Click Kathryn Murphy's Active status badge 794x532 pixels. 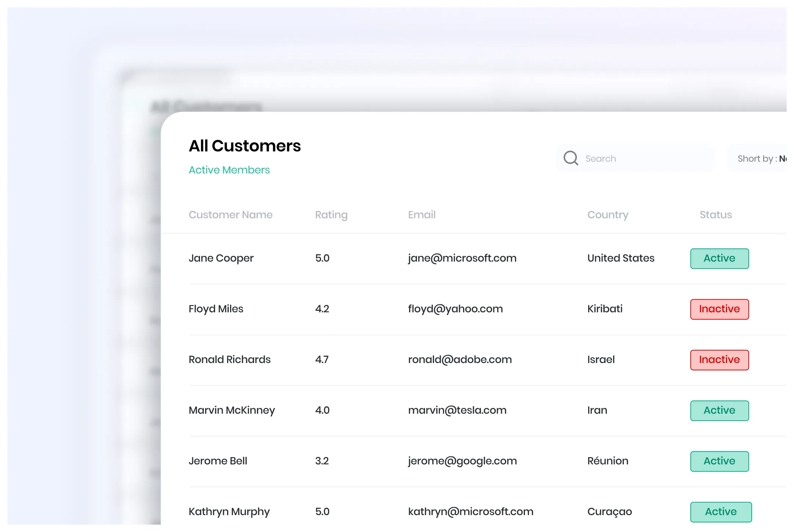pos(721,512)
